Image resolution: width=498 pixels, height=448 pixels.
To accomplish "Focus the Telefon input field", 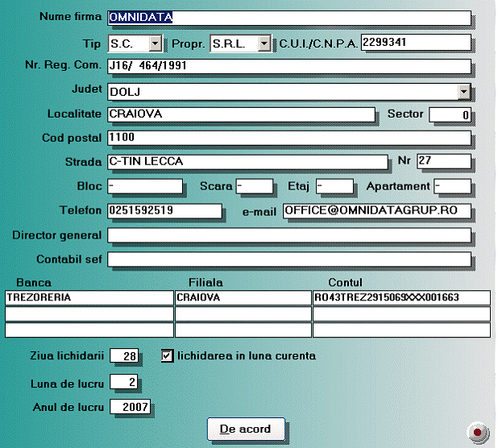I will tap(164, 210).
